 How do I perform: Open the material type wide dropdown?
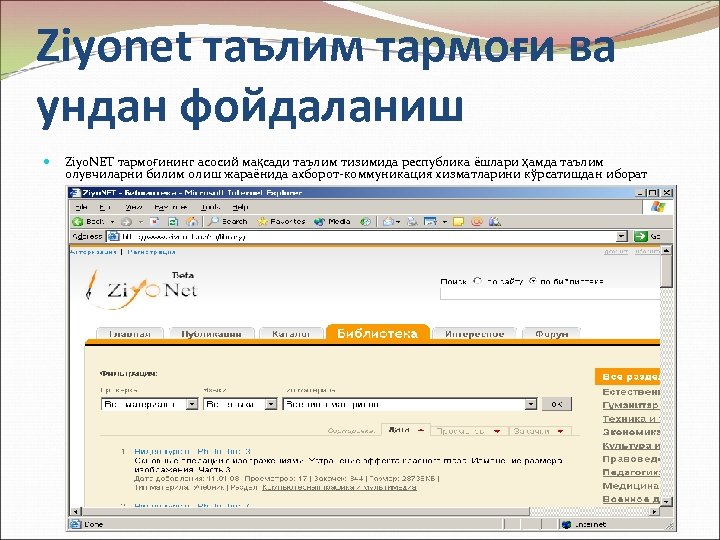pos(410,404)
